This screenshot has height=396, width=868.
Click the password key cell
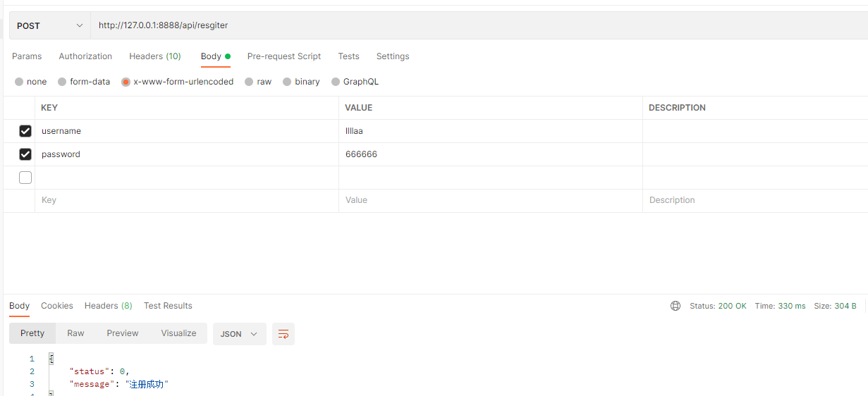click(187, 154)
